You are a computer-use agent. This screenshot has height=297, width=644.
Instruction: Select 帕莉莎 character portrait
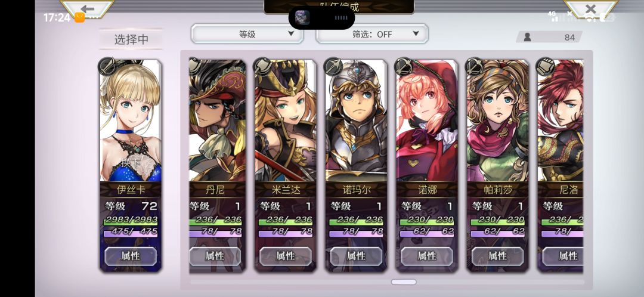pos(497,121)
